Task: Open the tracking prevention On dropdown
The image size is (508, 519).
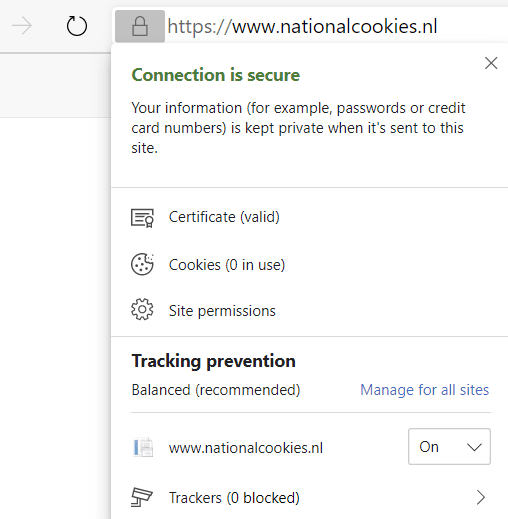Action: (x=449, y=447)
